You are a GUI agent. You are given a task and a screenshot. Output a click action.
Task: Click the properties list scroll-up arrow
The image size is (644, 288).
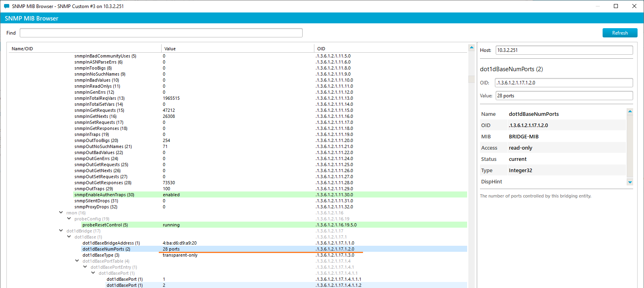point(630,111)
